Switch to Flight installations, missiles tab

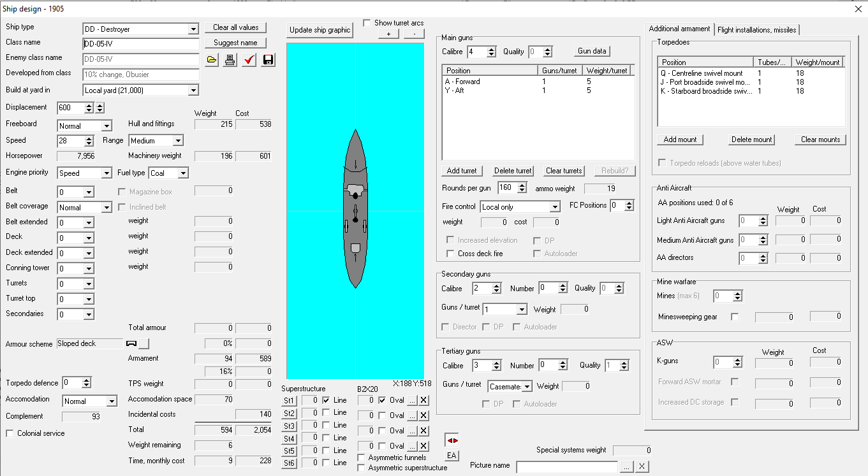point(756,29)
